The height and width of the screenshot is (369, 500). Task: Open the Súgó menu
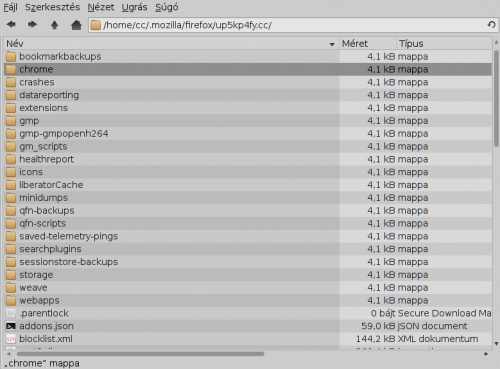[x=167, y=7]
